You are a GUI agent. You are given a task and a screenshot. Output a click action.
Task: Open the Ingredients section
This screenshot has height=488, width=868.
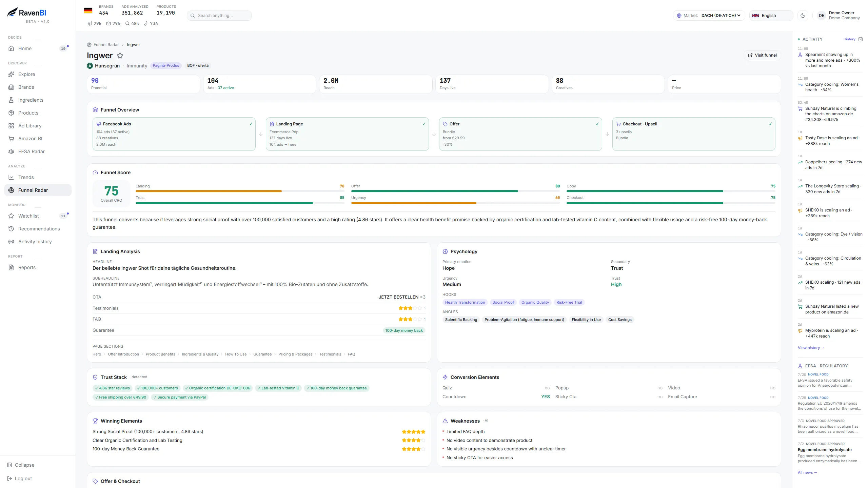pyautogui.click(x=38, y=100)
